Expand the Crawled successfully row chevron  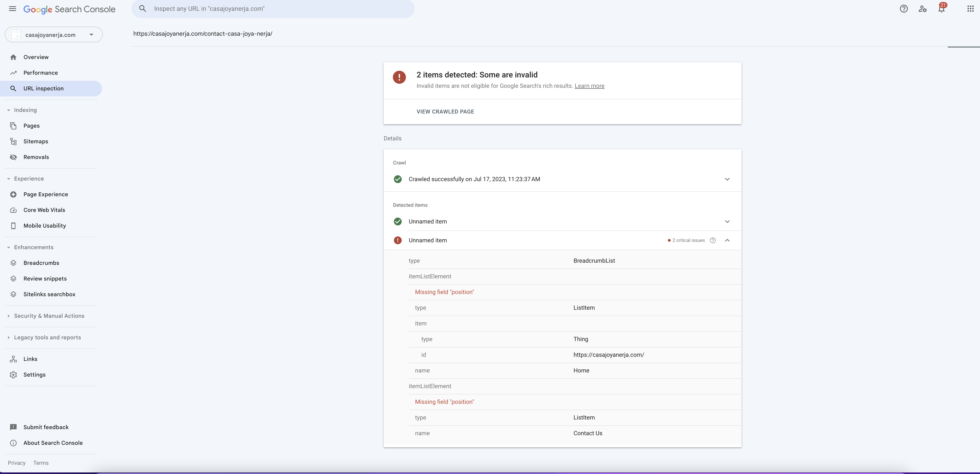point(727,179)
